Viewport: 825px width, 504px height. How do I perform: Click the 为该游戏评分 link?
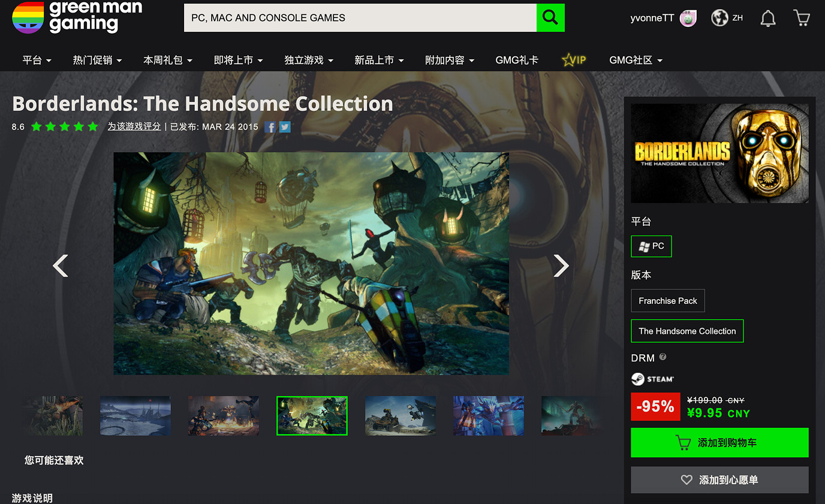[134, 126]
